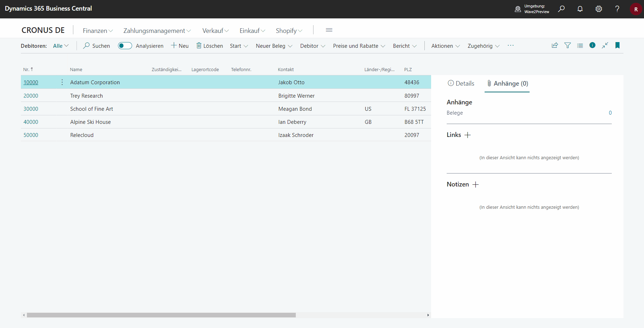This screenshot has width=644, height=328.
Task: Expand the Debitor action menu
Action: [313, 46]
